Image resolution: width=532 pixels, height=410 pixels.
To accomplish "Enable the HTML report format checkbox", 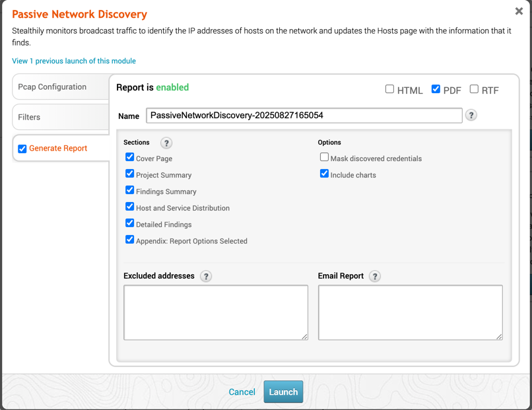I will point(389,89).
